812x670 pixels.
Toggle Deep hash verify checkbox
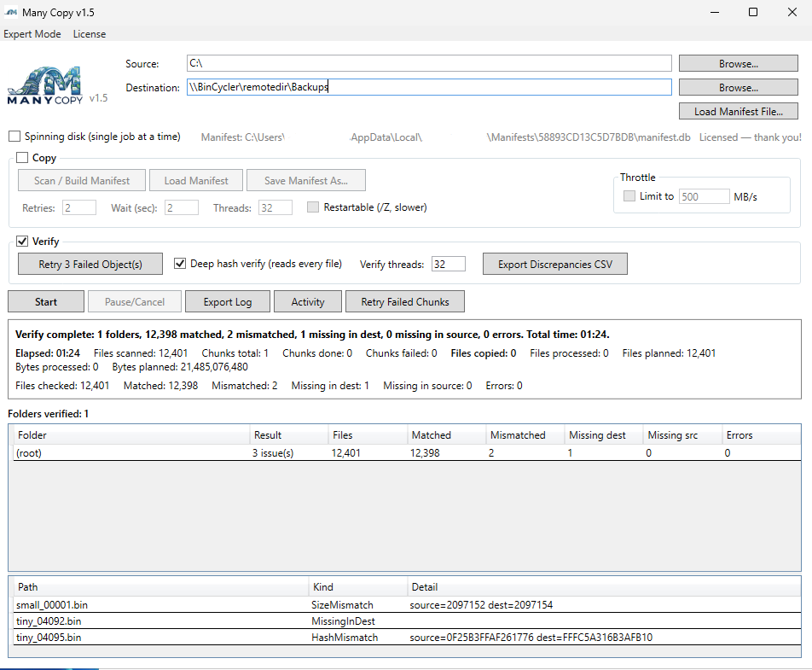click(x=180, y=263)
